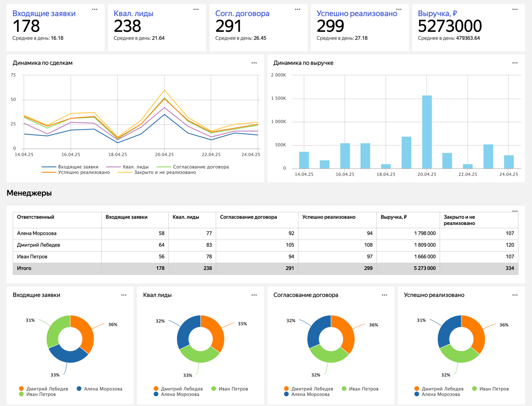The image size is (532, 406).
Task: Select the tallest revenue bar at 20.04.25
Action: [427, 132]
